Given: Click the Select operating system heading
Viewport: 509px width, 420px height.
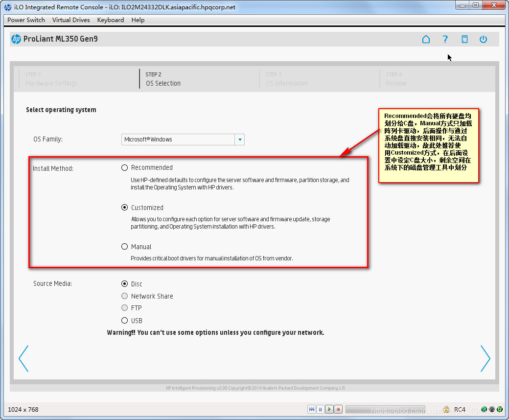Looking at the screenshot, I should click(61, 110).
